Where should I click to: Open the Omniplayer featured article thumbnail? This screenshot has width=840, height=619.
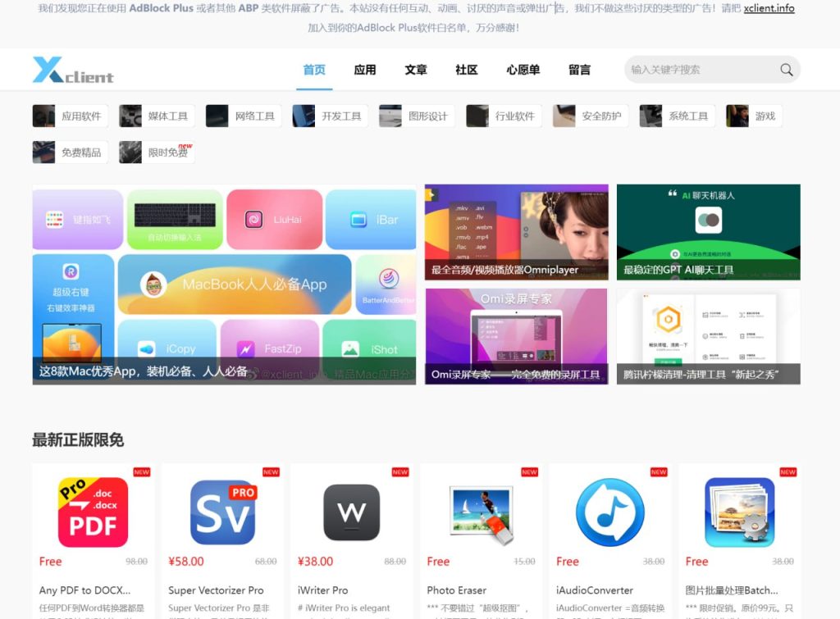(x=517, y=232)
